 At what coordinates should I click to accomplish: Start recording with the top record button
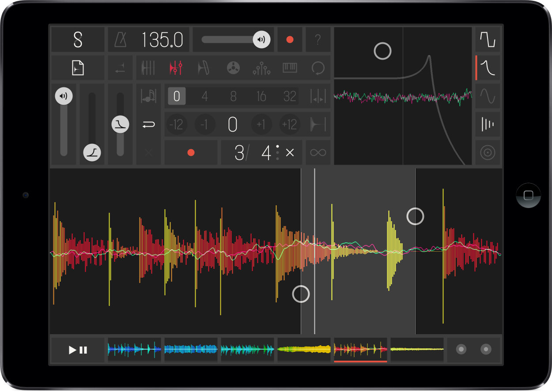tap(290, 40)
